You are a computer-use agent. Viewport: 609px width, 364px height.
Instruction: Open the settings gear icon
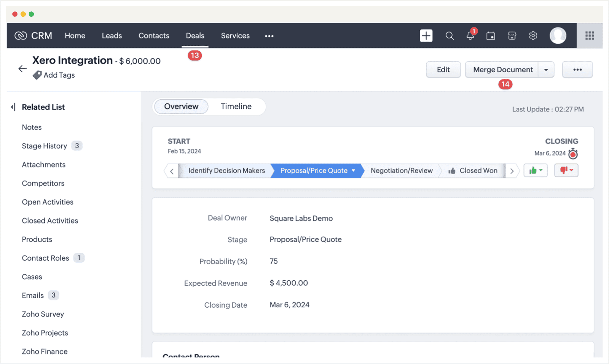point(533,36)
